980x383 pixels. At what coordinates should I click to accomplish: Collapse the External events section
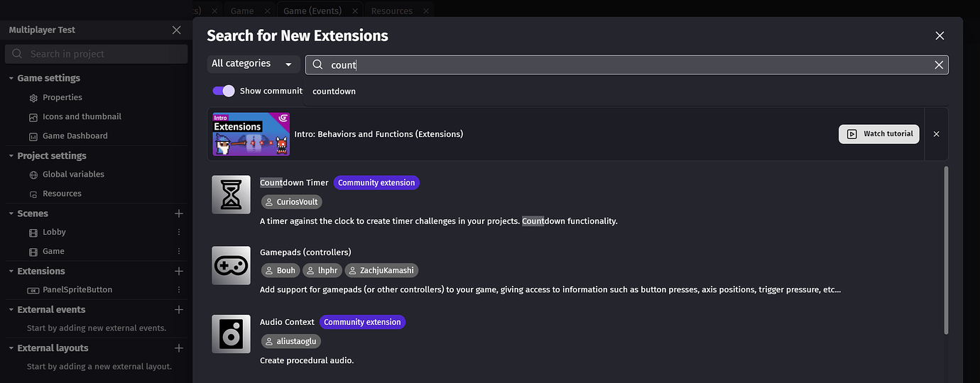point(11,310)
